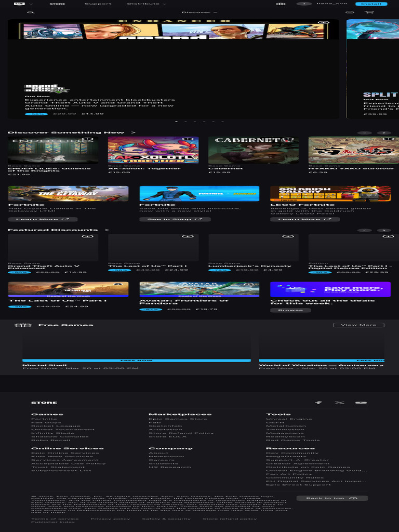Click the Featured Discounts next arrow
Image resolution: width=399 pixels, height=532 pixels.
pos(384,230)
